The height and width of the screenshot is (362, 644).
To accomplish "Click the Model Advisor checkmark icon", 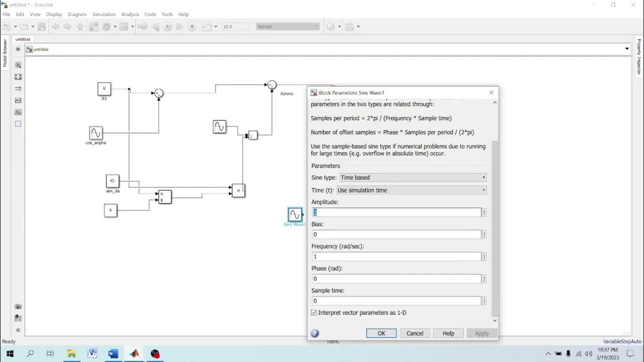I will (x=331, y=27).
